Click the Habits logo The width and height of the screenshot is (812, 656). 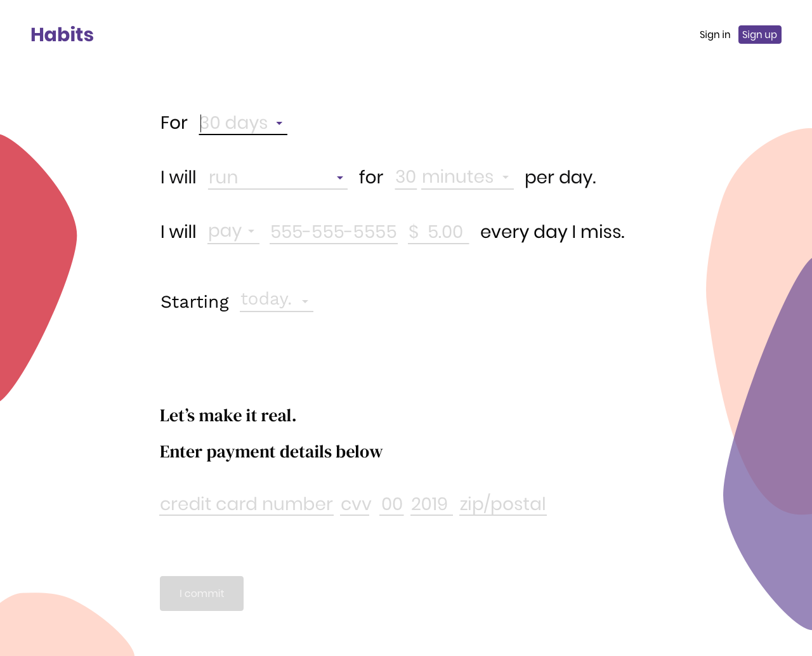pos(62,34)
